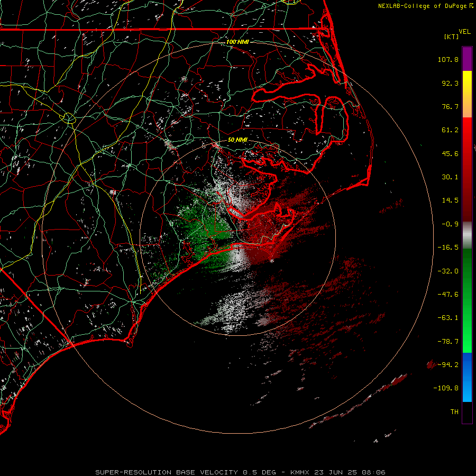Click the -94.2 scale value
The image size is (476, 476).
pyautogui.click(x=448, y=364)
